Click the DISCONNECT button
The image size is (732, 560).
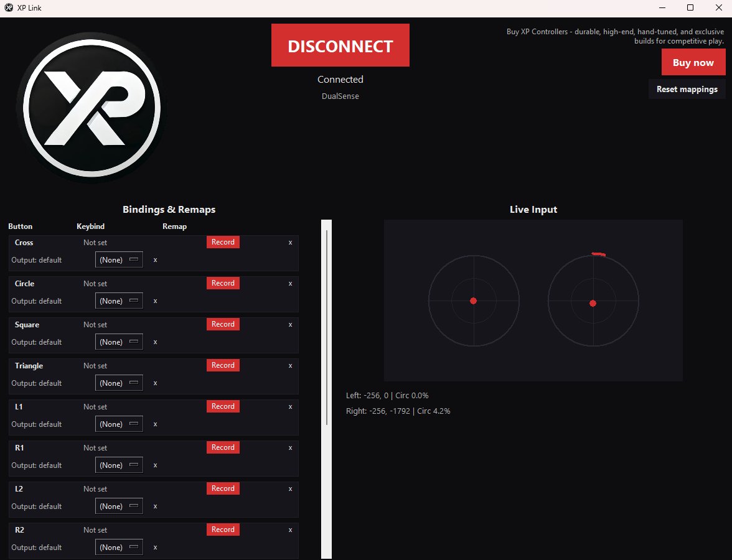point(340,45)
